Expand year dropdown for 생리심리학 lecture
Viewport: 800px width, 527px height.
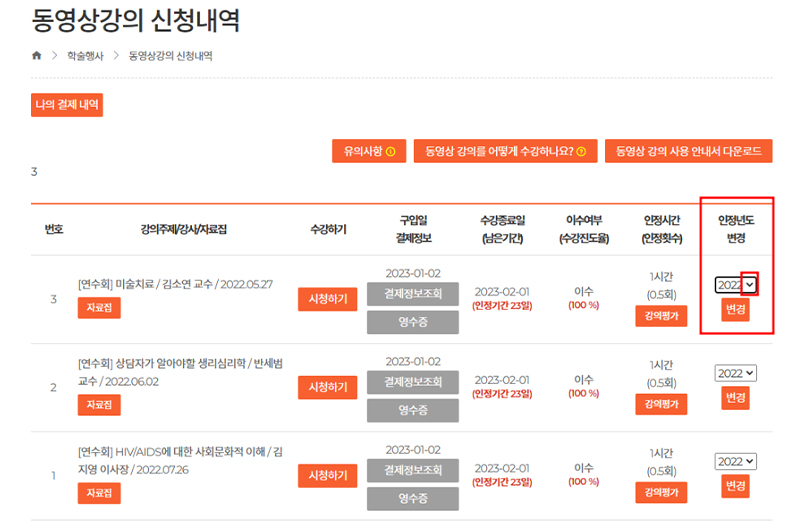click(736, 373)
